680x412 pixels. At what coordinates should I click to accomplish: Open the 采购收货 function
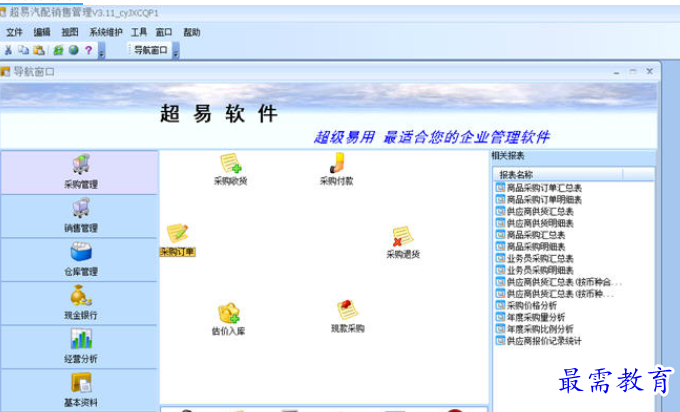pyautogui.click(x=230, y=170)
